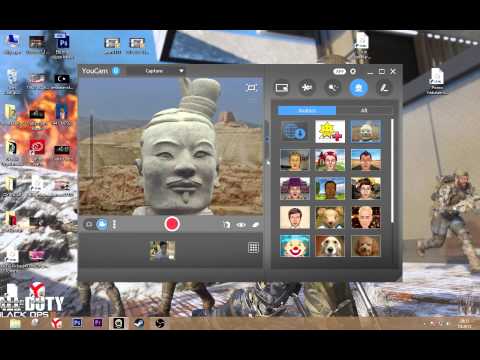The height and width of the screenshot is (360, 480).
Task: Open the particle effects sparkle panel
Action: [307, 88]
